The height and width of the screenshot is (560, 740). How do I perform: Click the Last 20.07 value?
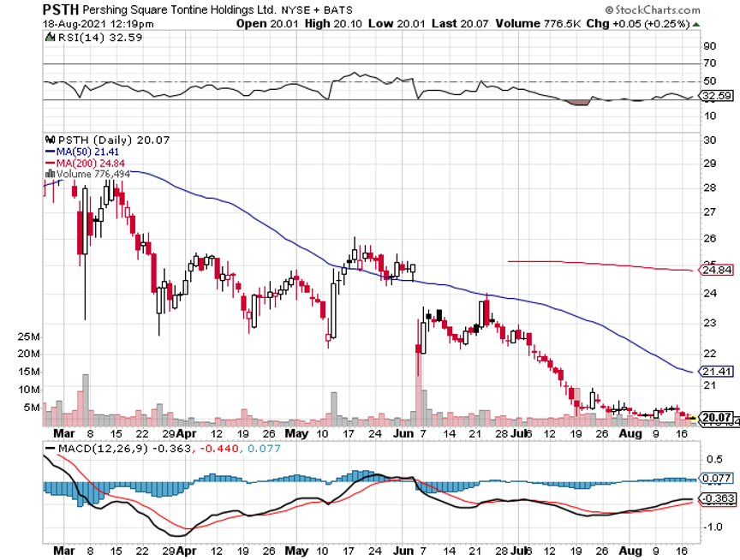[x=460, y=24]
